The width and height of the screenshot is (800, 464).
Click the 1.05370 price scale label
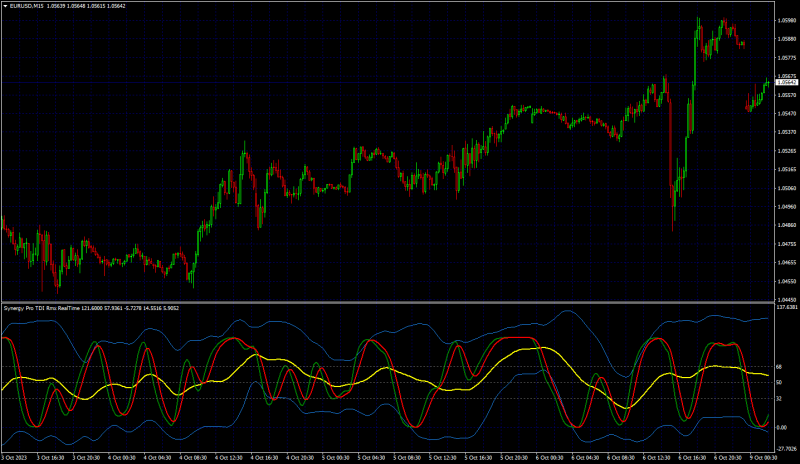tap(786, 132)
